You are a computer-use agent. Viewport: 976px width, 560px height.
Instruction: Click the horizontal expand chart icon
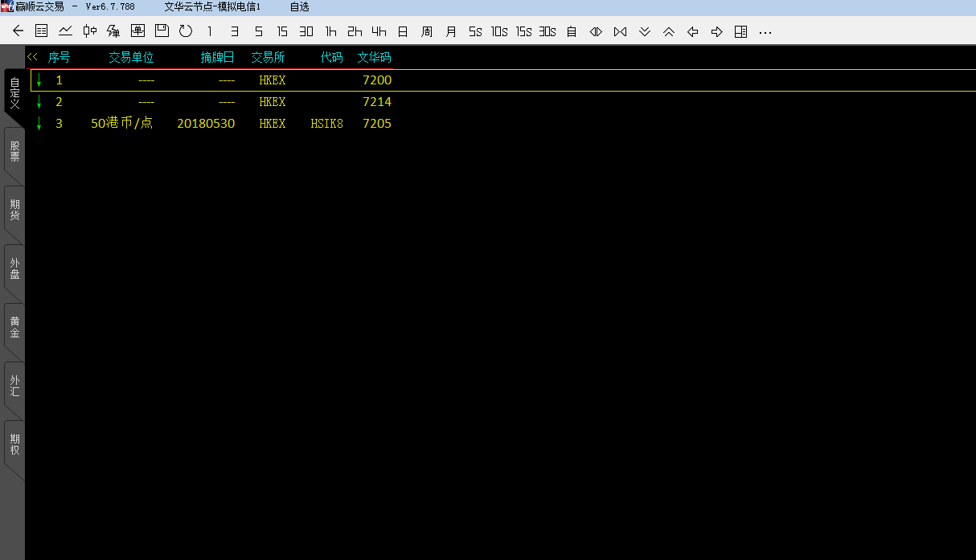point(596,31)
